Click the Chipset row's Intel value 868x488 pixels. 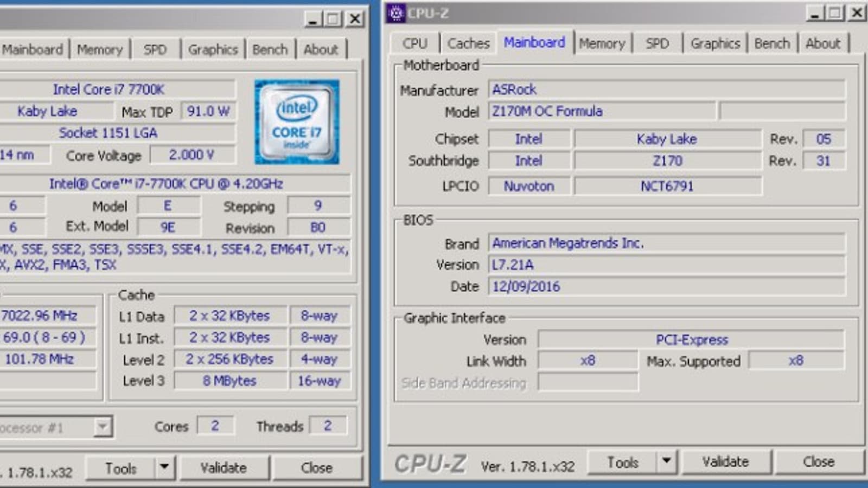529,139
